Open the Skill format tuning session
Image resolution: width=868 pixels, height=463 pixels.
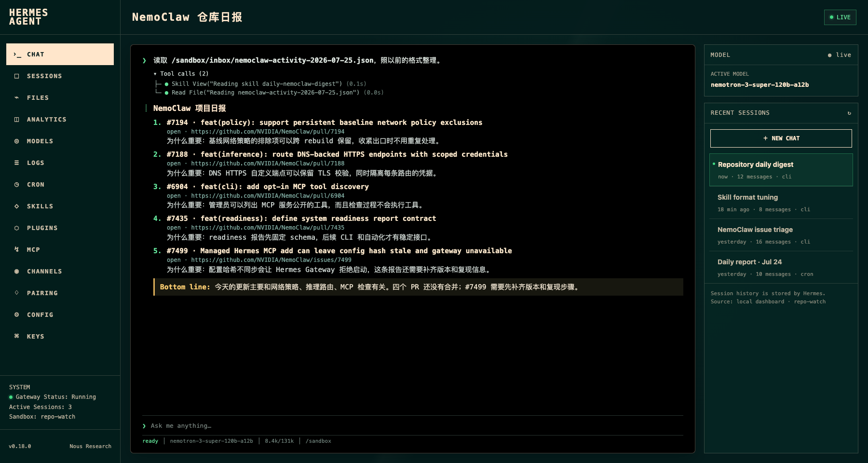click(781, 203)
